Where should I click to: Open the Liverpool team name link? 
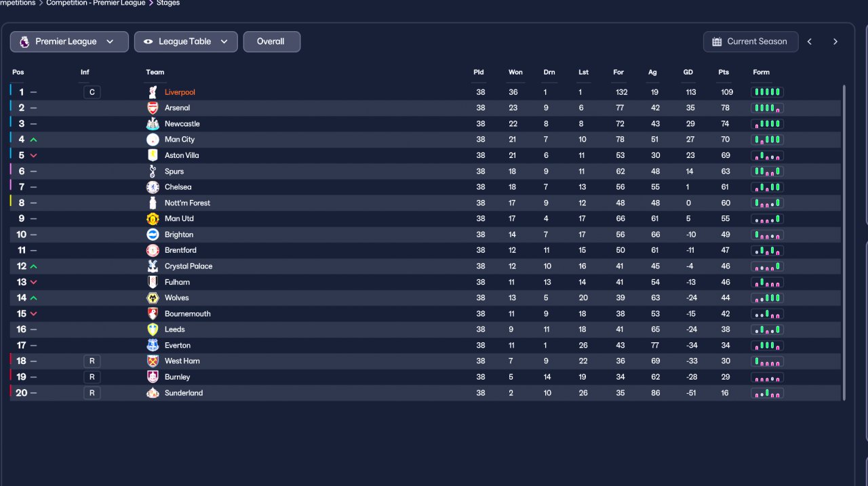(x=180, y=92)
